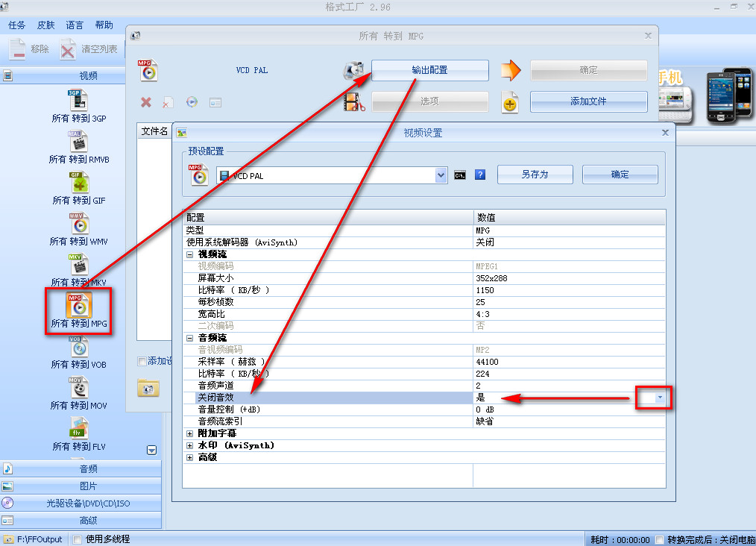756x546 pixels.
Task: Open the blue question mark help icon
Action: click(479, 175)
